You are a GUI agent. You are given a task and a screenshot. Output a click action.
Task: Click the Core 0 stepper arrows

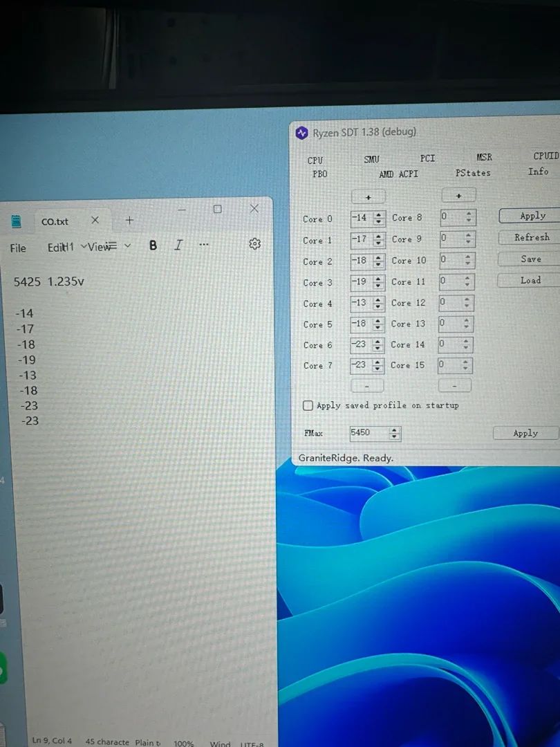coord(379,218)
